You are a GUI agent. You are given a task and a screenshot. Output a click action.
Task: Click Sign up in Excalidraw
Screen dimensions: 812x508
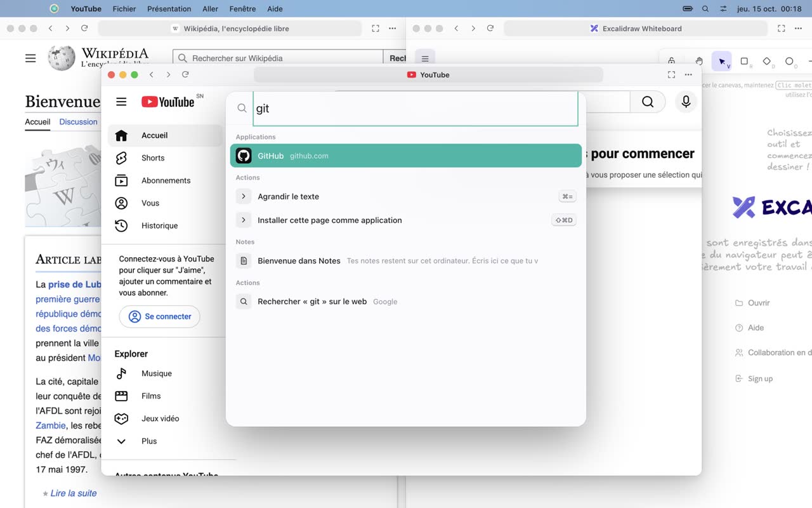click(x=754, y=378)
